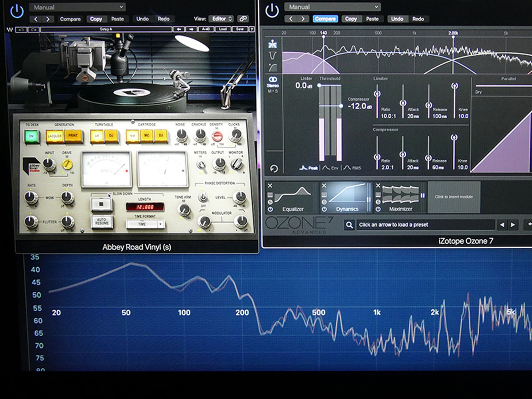The image size is (532, 399).
Task: Switch Dynamics to M·S mode
Action: (273, 91)
